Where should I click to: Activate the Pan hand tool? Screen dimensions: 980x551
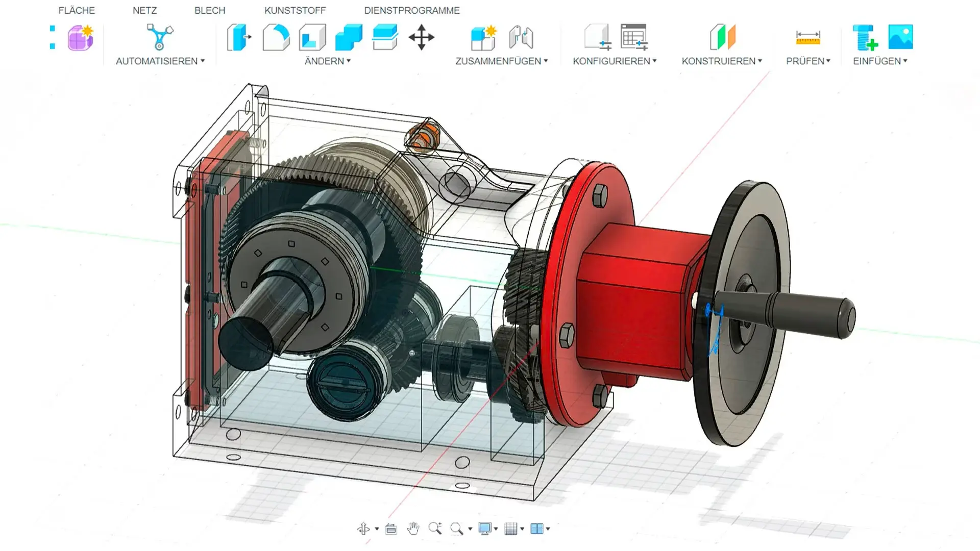[413, 529]
